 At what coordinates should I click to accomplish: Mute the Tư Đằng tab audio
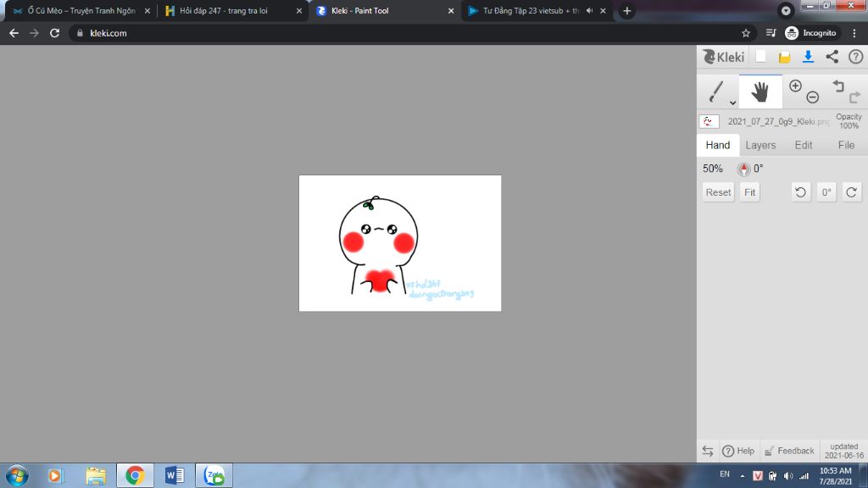point(590,10)
